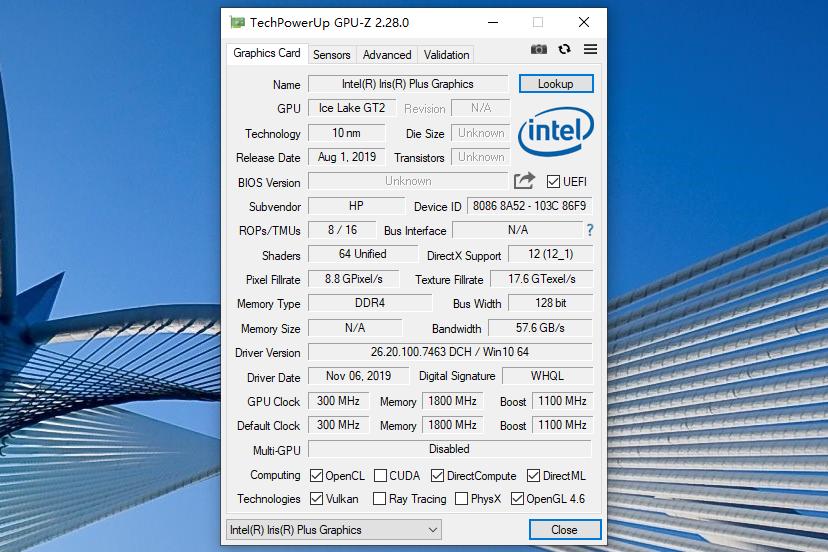Click the Bus Interface question mark
Image resolution: width=828 pixels, height=552 pixels.
(590, 230)
